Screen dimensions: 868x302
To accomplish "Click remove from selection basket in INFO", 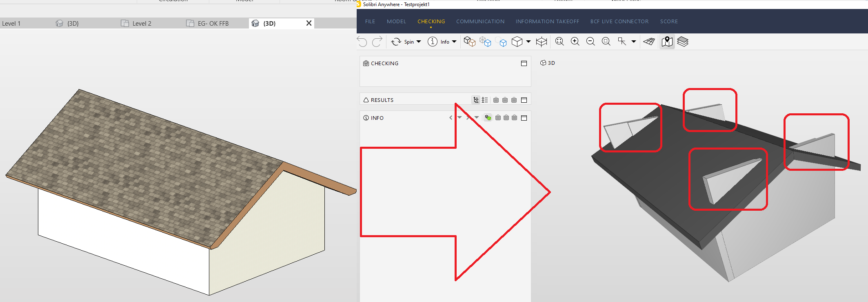I will tap(506, 118).
